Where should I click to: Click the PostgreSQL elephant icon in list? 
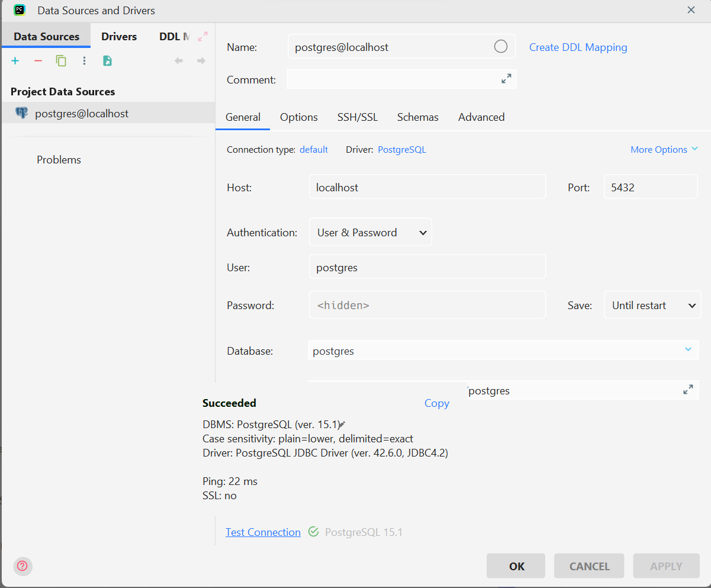(22, 113)
